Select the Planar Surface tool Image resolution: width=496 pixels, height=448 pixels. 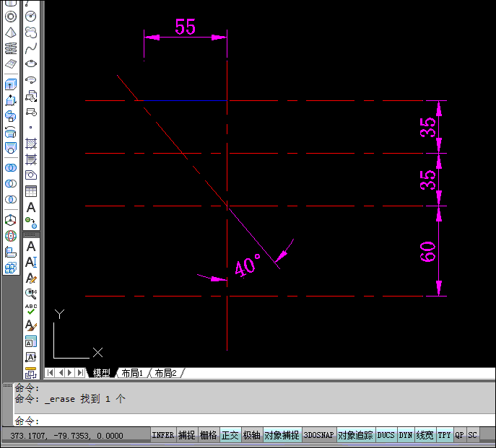click(x=11, y=64)
